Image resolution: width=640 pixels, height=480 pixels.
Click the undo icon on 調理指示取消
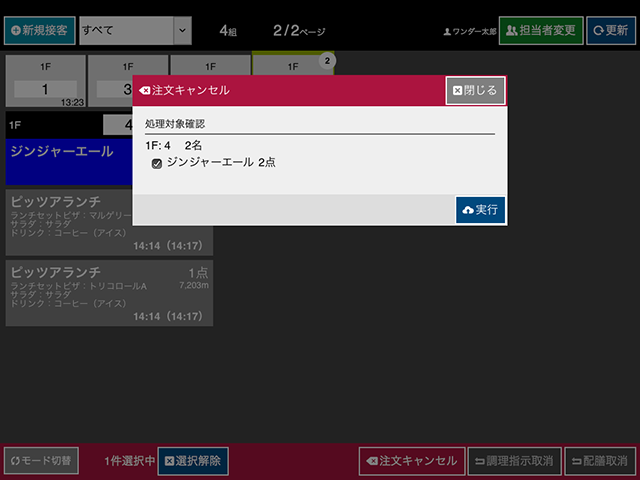click(x=479, y=461)
